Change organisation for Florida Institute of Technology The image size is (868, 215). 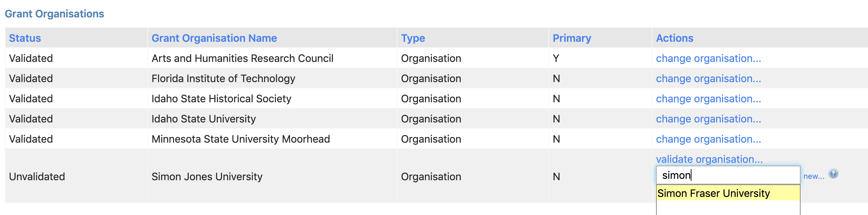[x=708, y=79]
